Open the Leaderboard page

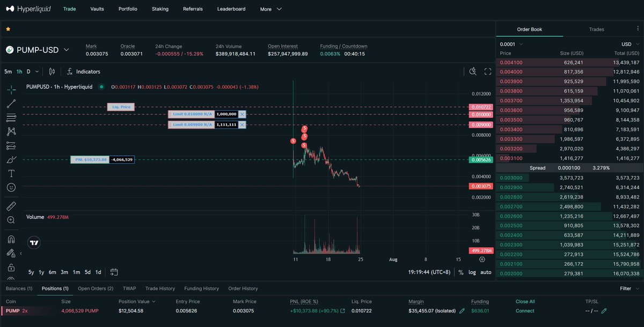click(231, 9)
